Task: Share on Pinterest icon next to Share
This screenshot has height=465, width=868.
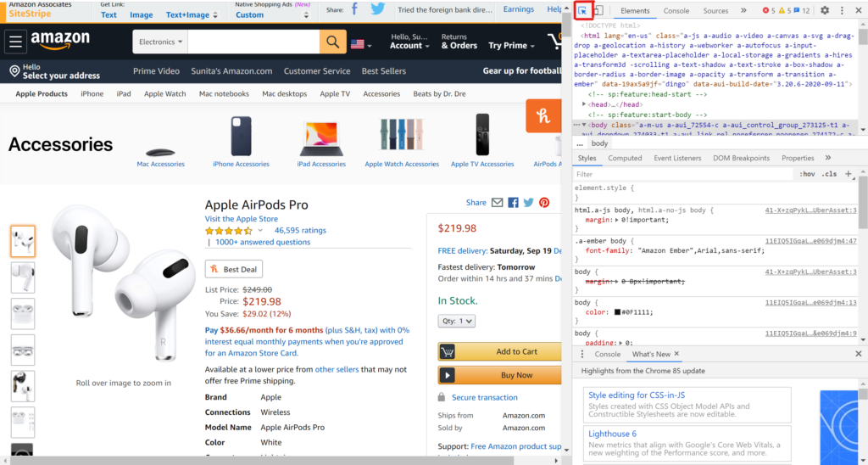Action: (544, 203)
